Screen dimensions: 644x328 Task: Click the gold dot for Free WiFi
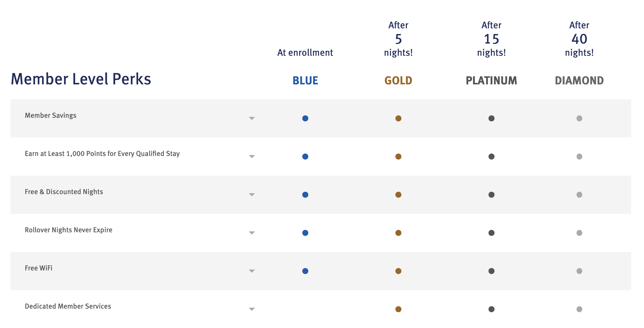coord(398,271)
